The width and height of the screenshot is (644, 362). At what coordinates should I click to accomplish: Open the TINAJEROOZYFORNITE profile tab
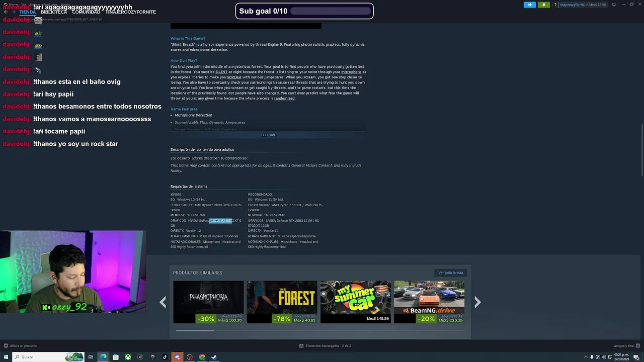(130, 12)
